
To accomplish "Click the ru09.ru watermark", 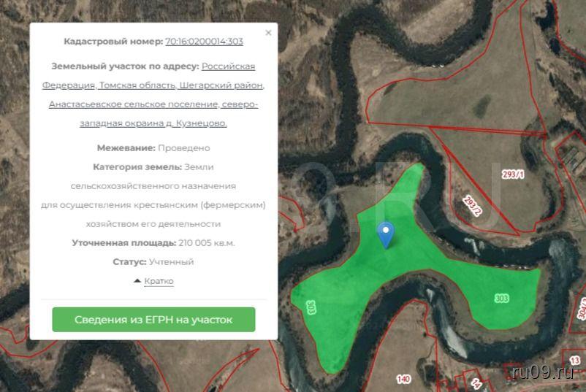I will [x=544, y=373].
